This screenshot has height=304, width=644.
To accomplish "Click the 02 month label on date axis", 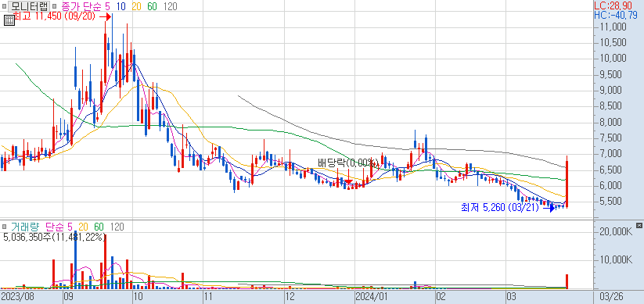I will click(441, 296).
